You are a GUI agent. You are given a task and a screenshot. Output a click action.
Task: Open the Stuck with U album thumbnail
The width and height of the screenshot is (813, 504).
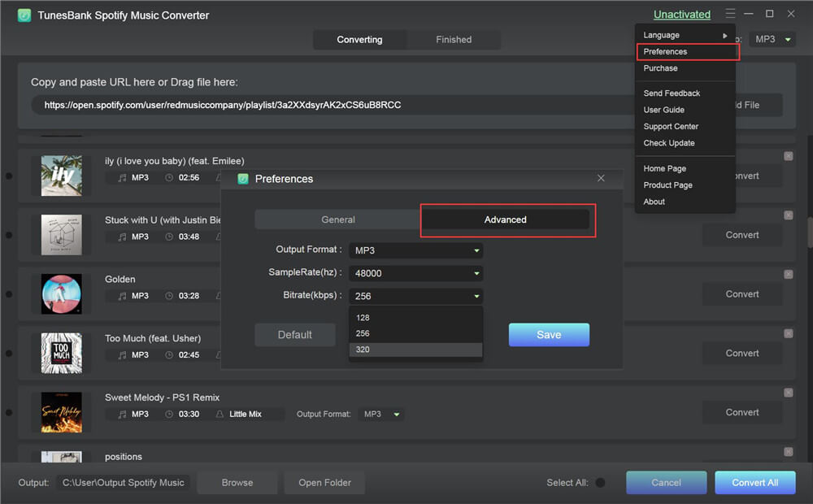point(62,235)
